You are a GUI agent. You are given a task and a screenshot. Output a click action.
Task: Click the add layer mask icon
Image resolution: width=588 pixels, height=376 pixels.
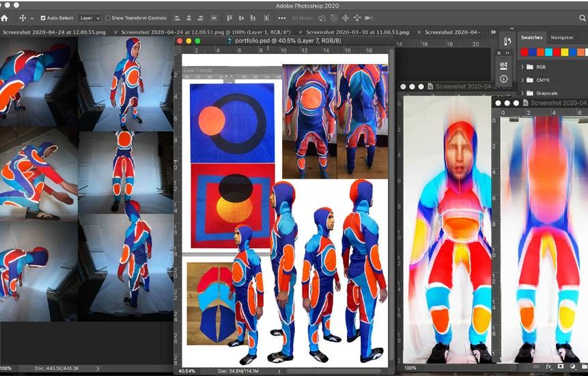pos(560,367)
